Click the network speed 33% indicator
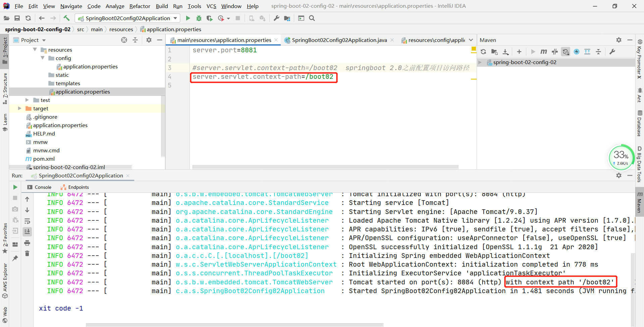Image resolution: width=644 pixels, height=327 pixels. (621, 157)
